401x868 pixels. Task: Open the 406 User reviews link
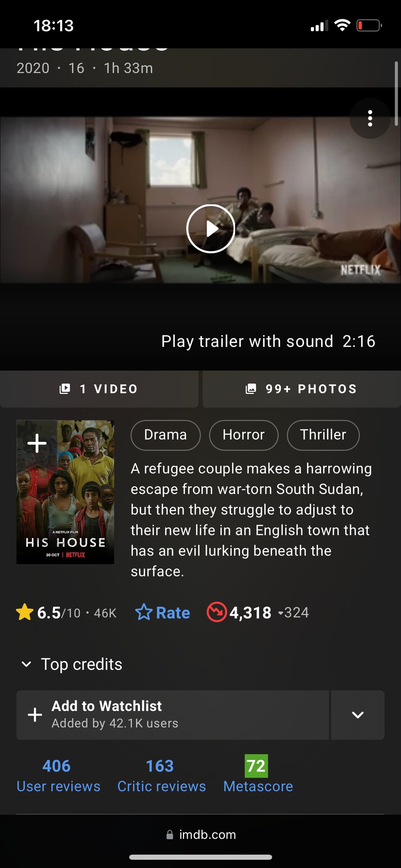pyautogui.click(x=58, y=776)
